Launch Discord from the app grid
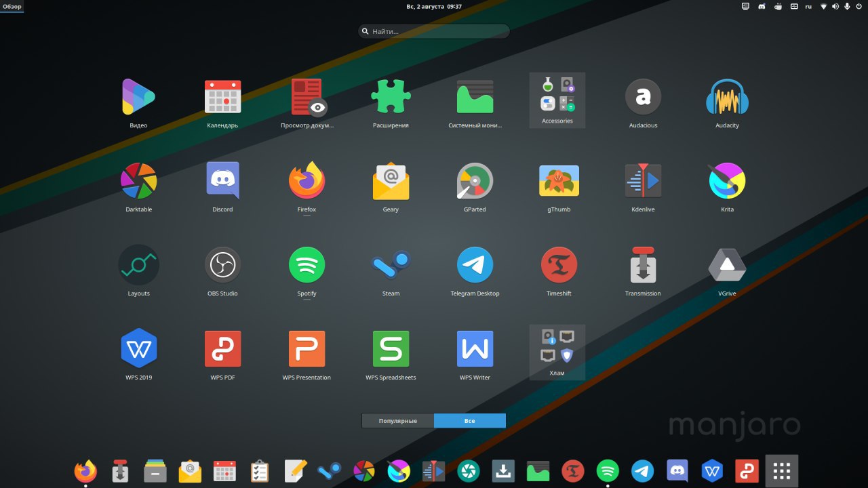The image size is (868, 488). (222, 181)
